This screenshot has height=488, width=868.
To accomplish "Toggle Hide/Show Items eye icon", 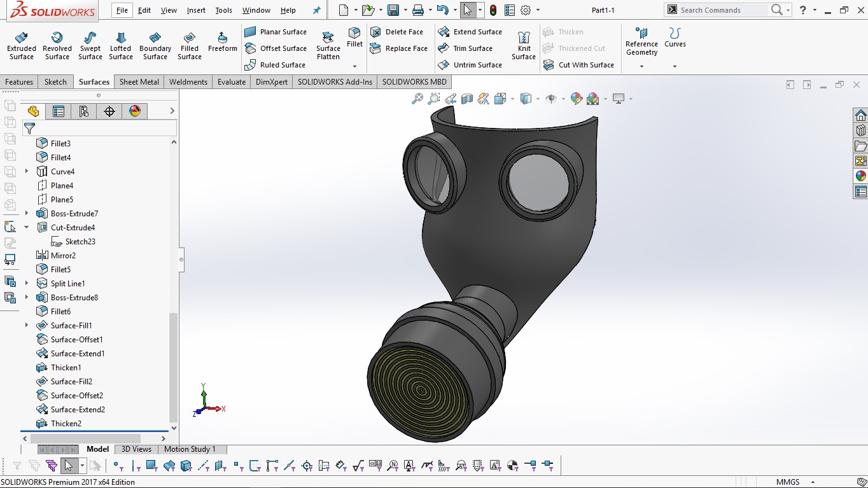I will coord(551,99).
